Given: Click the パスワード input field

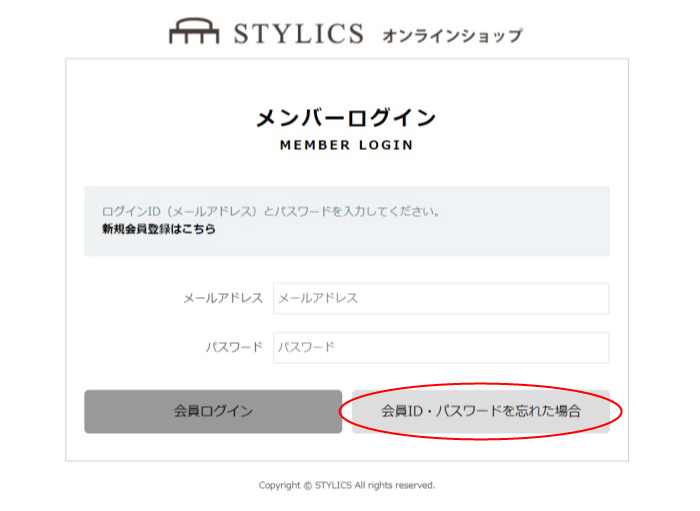Looking at the screenshot, I should pyautogui.click(x=441, y=347).
